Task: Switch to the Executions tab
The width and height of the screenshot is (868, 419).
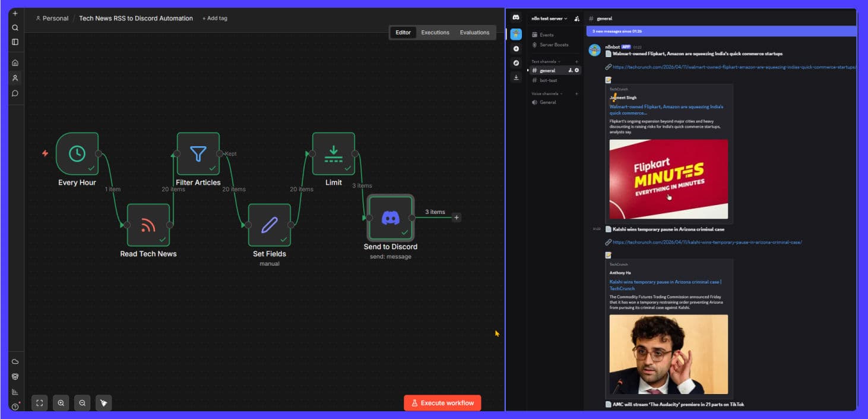Action: [435, 32]
